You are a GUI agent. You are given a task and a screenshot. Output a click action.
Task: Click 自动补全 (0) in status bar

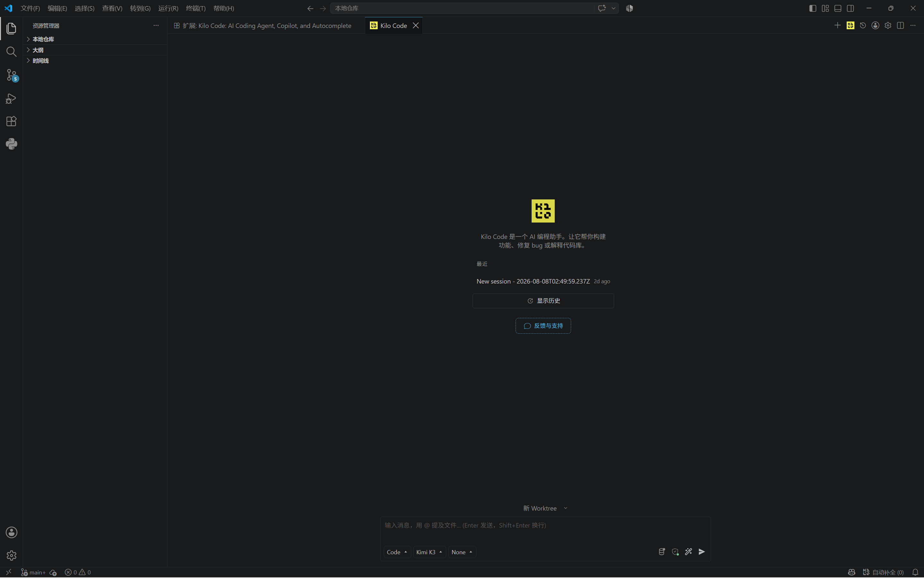point(883,572)
